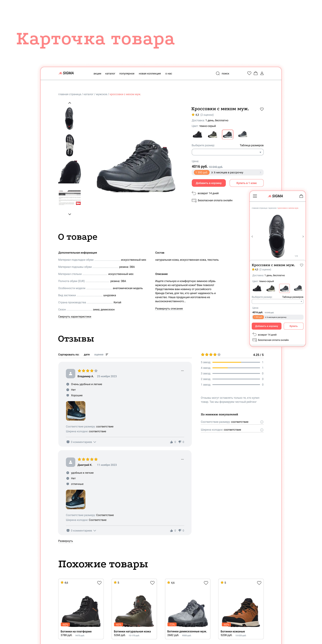
Task: Open the Выберите размер dropdown
Action: tap(227, 152)
